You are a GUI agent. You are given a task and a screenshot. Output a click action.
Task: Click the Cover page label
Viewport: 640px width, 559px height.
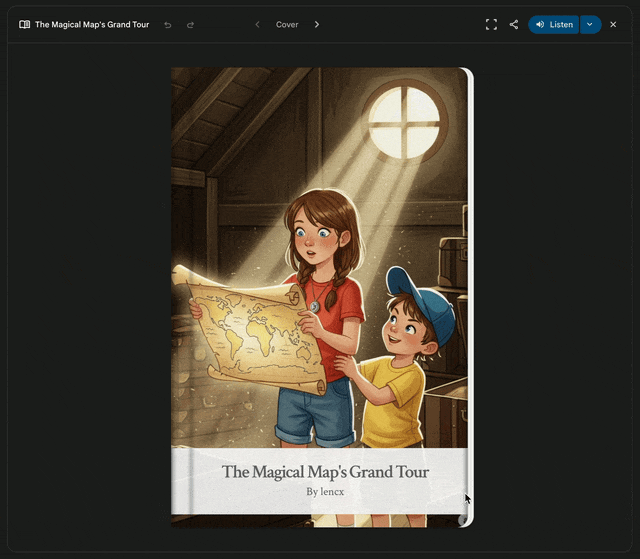[x=287, y=24]
